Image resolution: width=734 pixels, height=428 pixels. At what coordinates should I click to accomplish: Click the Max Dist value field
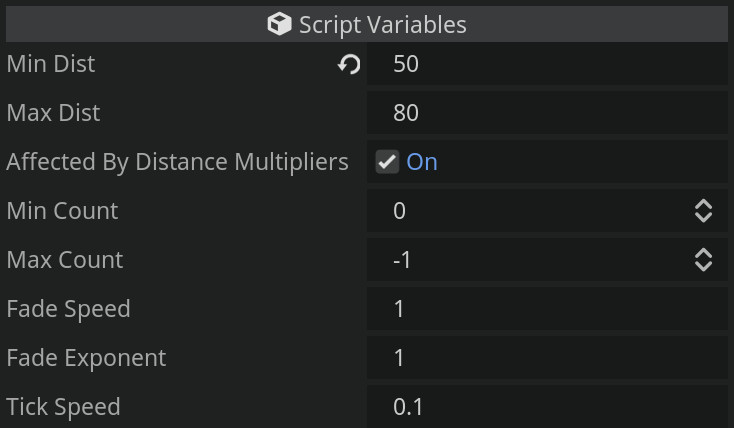click(547, 113)
